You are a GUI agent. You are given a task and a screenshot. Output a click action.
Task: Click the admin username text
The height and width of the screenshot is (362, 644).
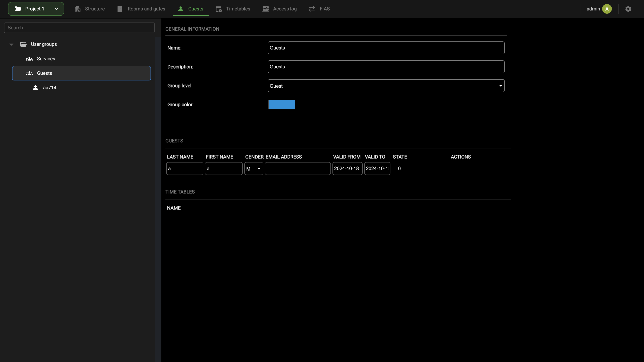pos(593,9)
